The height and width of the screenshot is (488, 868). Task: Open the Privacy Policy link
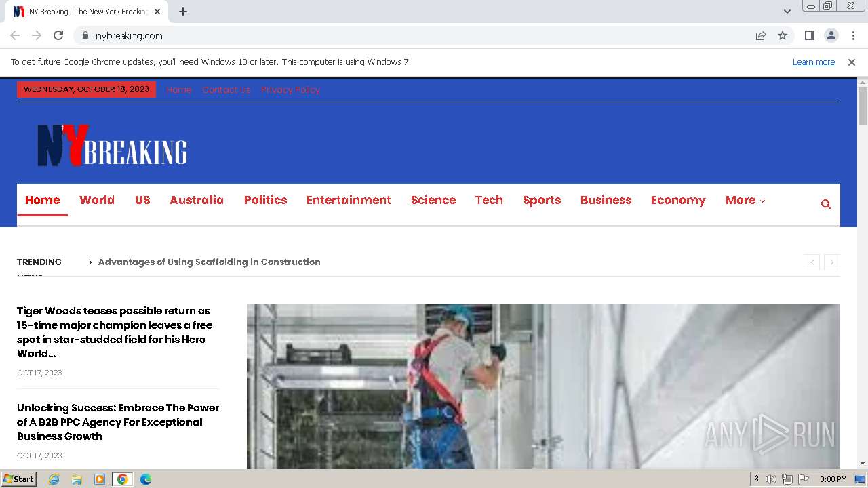290,89
